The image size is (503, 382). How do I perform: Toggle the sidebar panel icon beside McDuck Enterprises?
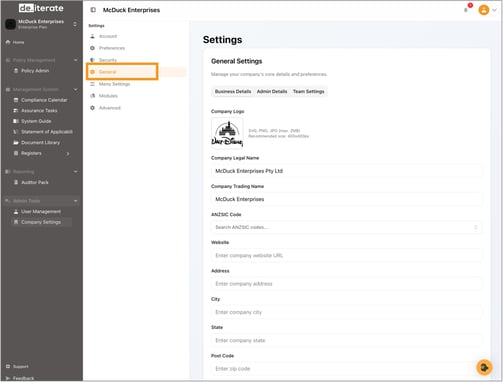click(x=93, y=10)
